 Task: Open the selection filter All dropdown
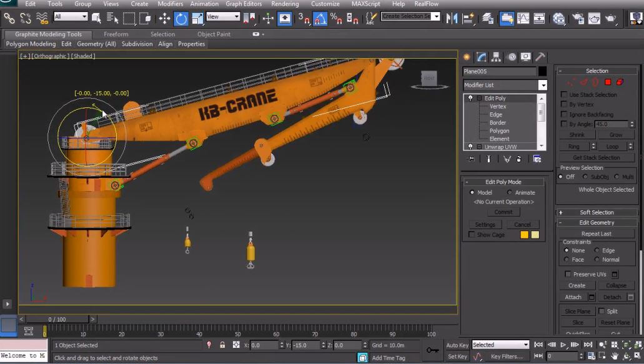pyautogui.click(x=71, y=16)
